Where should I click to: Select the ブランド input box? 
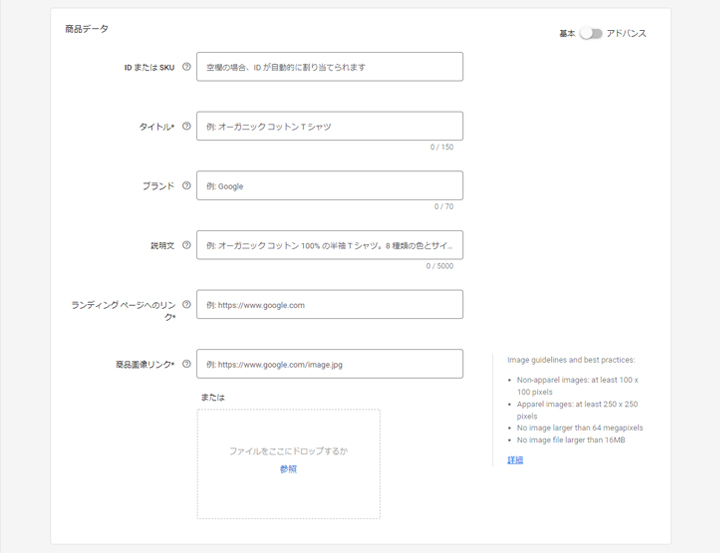click(x=329, y=186)
